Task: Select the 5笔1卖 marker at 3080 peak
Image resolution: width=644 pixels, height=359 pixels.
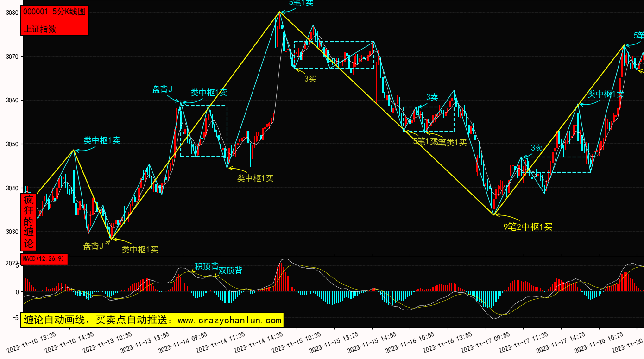Action: click(x=301, y=3)
